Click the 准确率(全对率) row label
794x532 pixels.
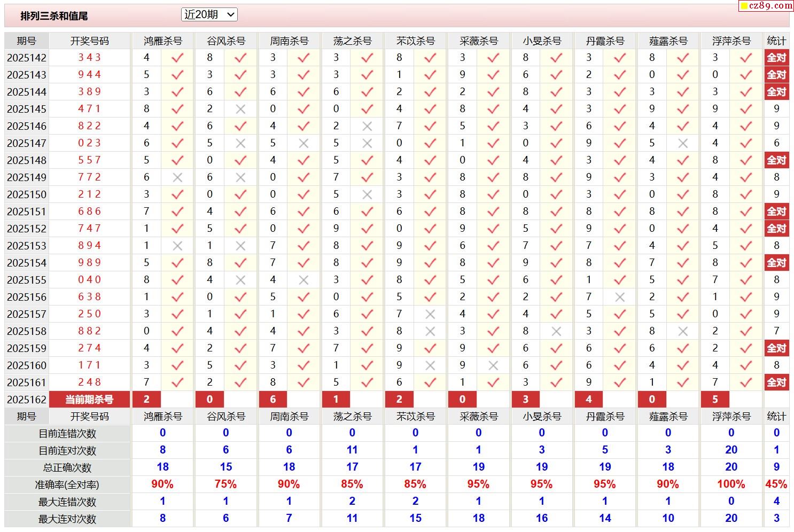pyautogui.click(x=67, y=485)
